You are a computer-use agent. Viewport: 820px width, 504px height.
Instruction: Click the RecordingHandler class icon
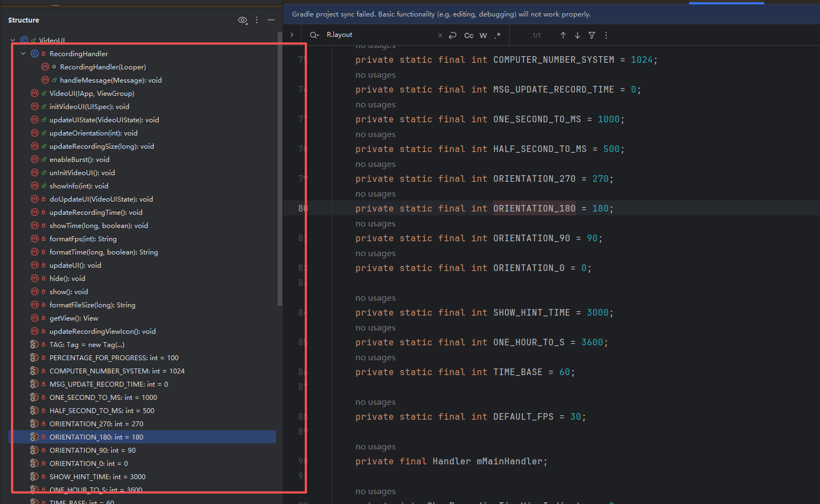(x=35, y=53)
